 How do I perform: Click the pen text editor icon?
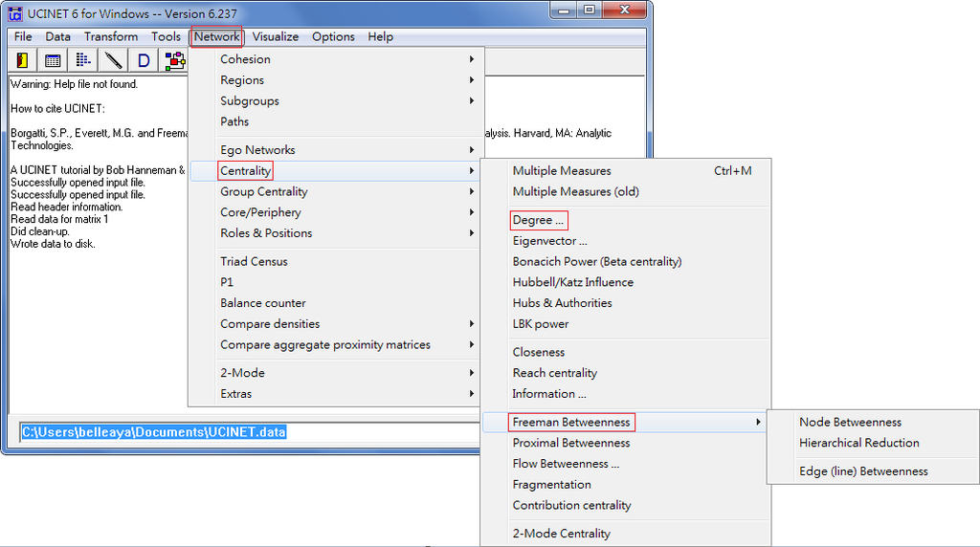tap(113, 60)
